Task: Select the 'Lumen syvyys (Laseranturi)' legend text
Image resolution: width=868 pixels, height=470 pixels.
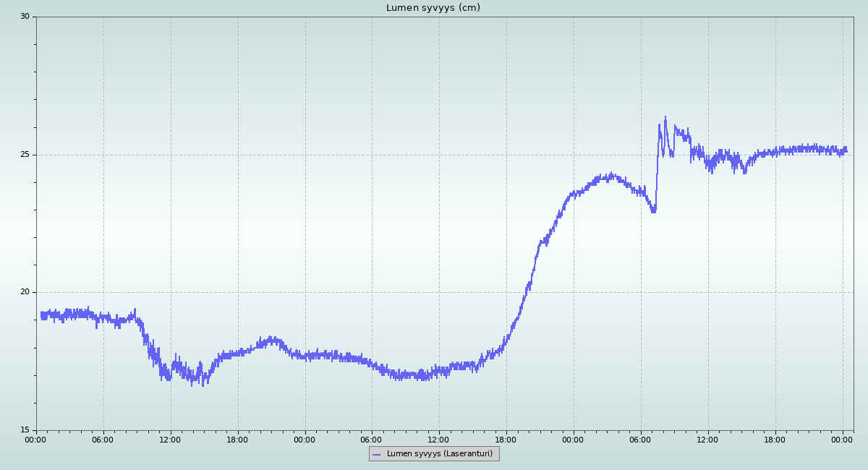Action: (x=439, y=454)
